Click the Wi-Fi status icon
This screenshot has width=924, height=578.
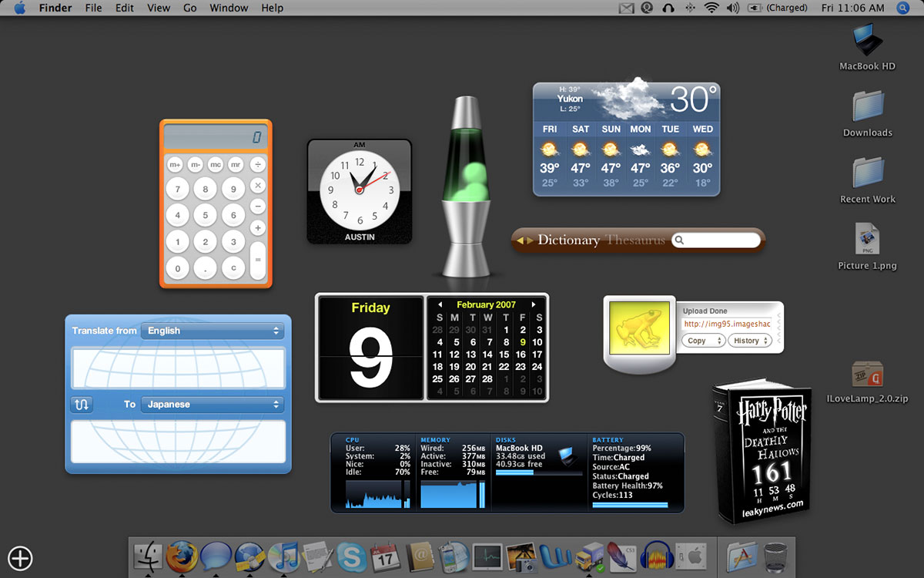711,8
